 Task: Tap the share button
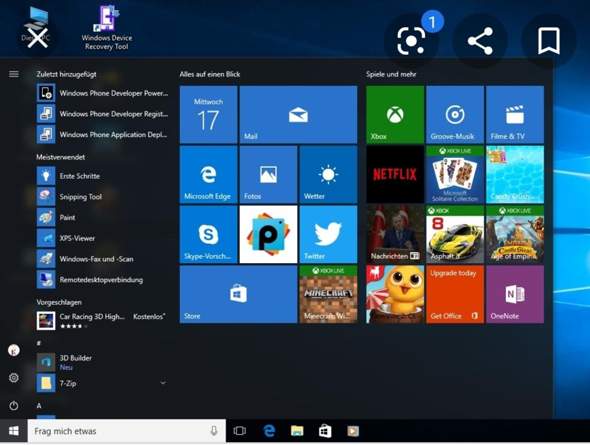[480, 41]
